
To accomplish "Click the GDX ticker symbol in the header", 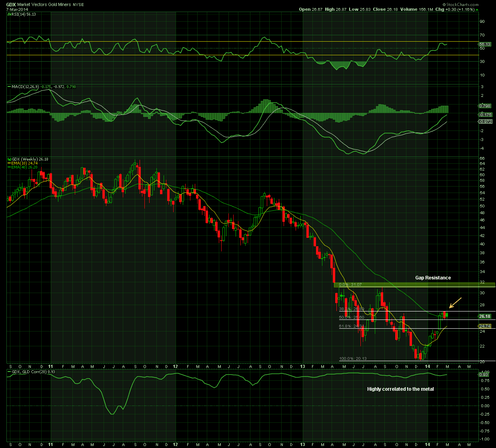I will 11,4.
